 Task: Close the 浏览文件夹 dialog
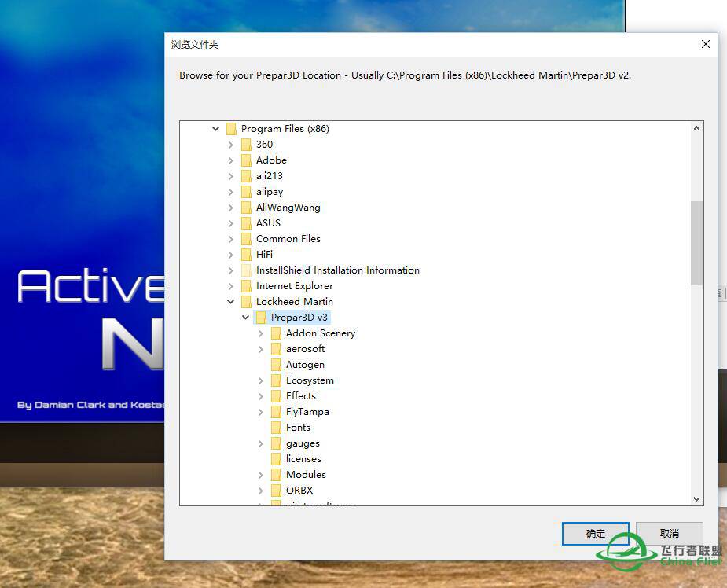coord(706,44)
